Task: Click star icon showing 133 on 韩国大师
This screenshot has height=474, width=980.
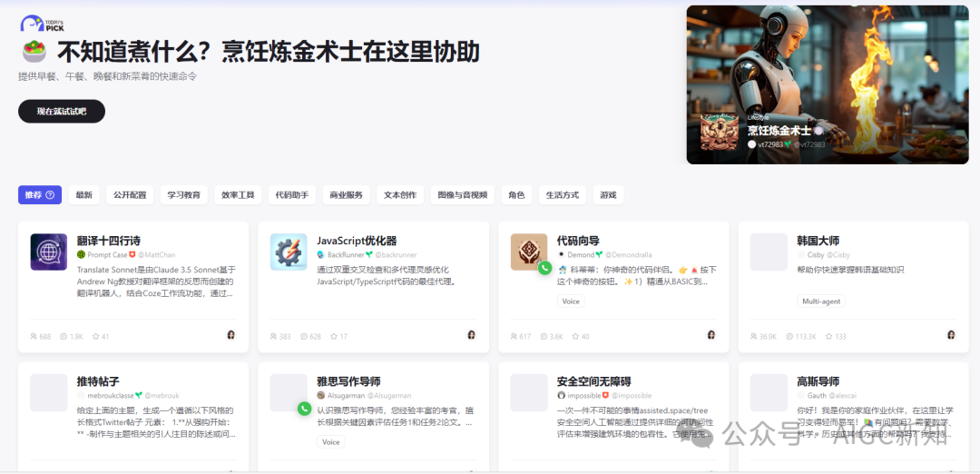Action: pos(830,336)
